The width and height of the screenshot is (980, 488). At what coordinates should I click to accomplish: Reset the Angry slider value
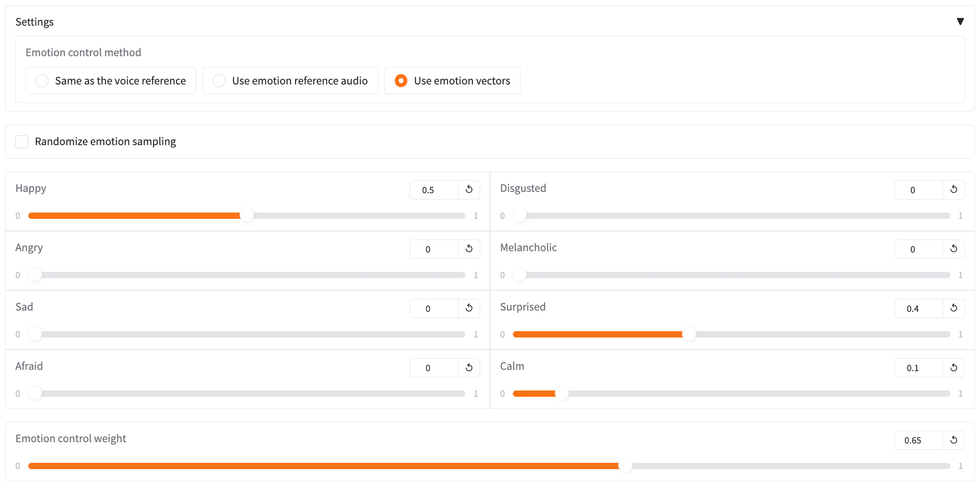coord(469,249)
